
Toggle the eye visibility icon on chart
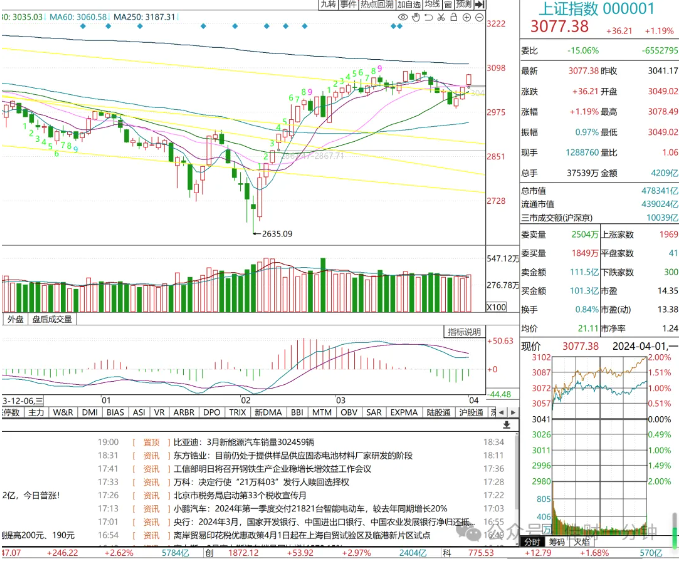(x=403, y=17)
